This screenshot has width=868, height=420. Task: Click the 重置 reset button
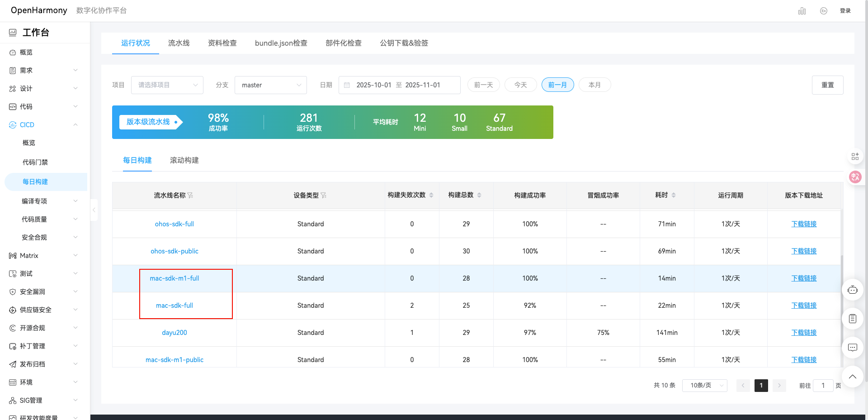coord(828,85)
